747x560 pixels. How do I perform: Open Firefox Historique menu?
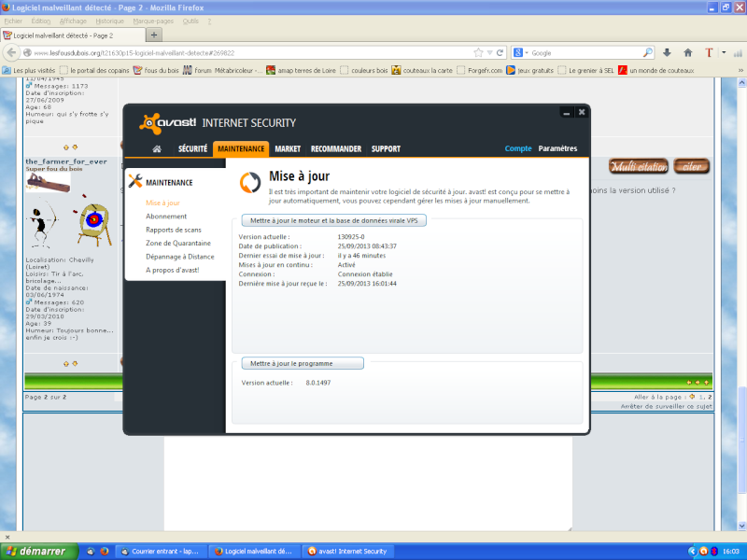pos(109,21)
